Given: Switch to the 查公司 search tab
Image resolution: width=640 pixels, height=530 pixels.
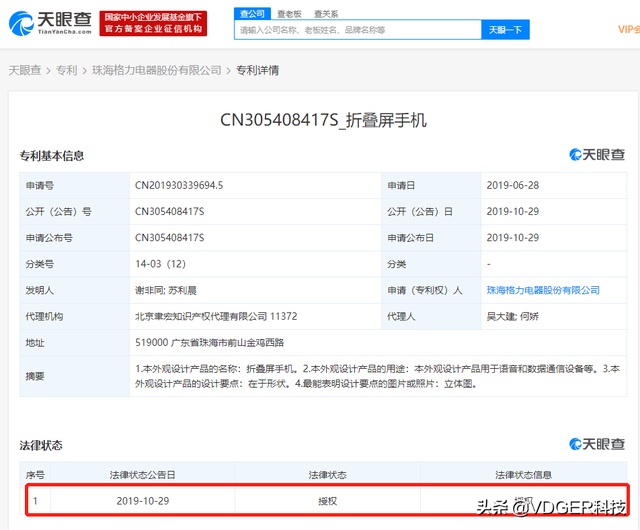Looking at the screenshot, I should pos(252,13).
